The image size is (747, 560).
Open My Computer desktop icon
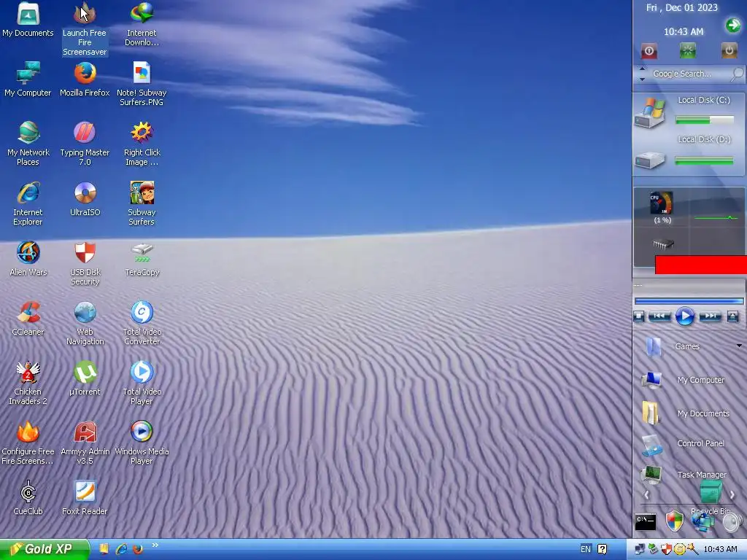coord(28,79)
